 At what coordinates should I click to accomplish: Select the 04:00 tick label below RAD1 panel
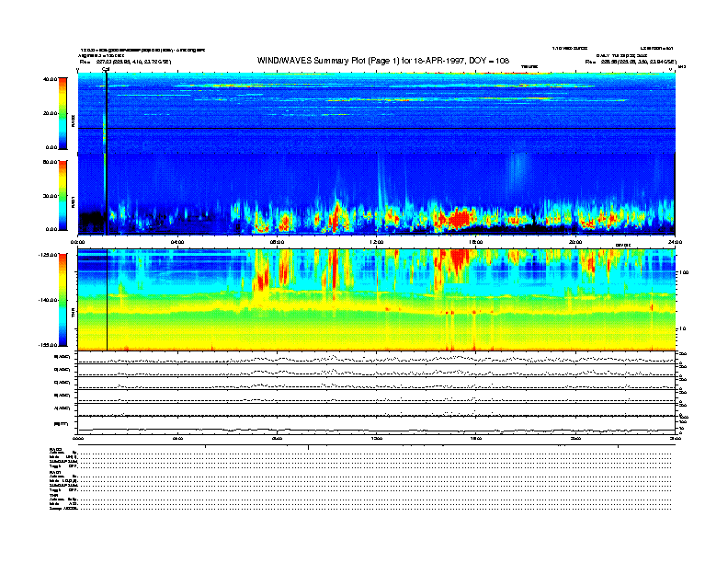pyautogui.click(x=177, y=242)
